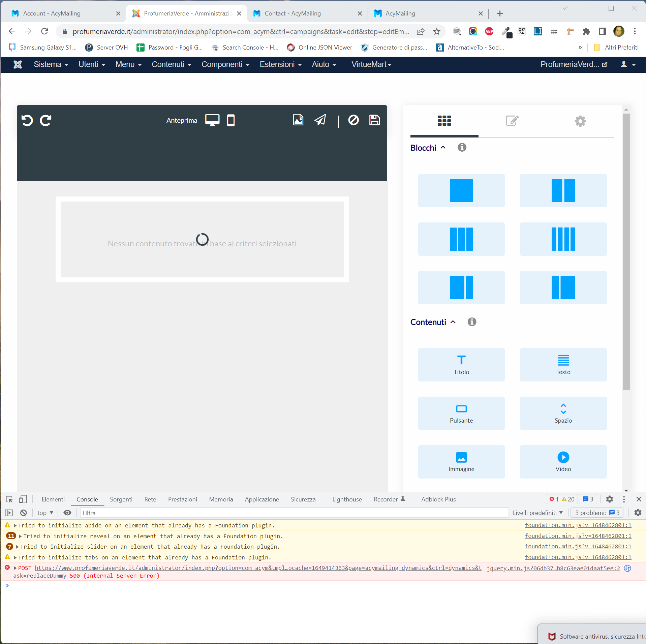This screenshot has height=644, width=646.
Task: Open foundation.min.js source for slider warning
Action: [x=578, y=547]
